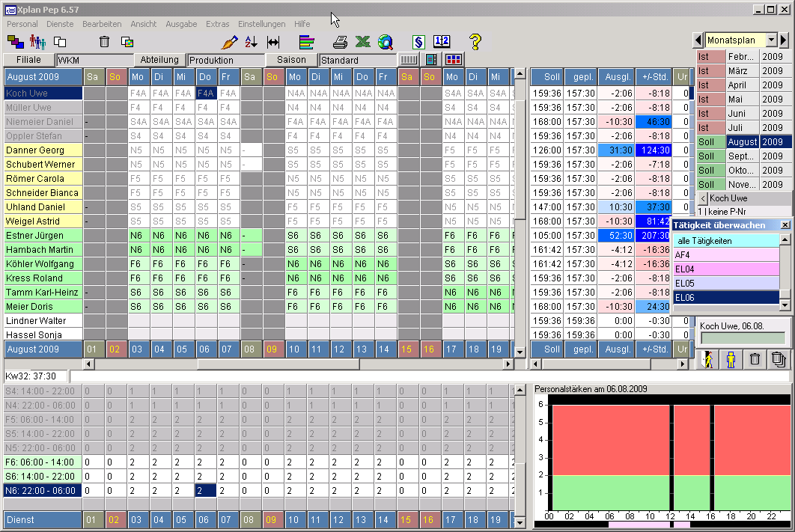Click the printer icon

340,42
